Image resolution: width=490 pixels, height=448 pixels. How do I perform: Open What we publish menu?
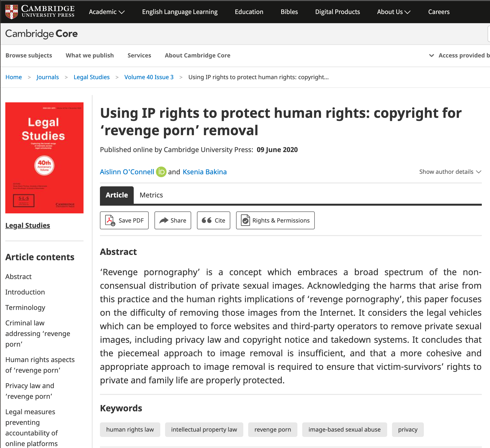point(90,56)
